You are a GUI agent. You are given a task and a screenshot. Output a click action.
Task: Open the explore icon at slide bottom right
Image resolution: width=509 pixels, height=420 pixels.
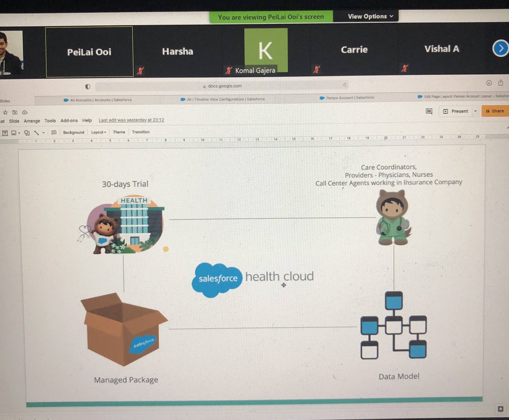click(500, 409)
